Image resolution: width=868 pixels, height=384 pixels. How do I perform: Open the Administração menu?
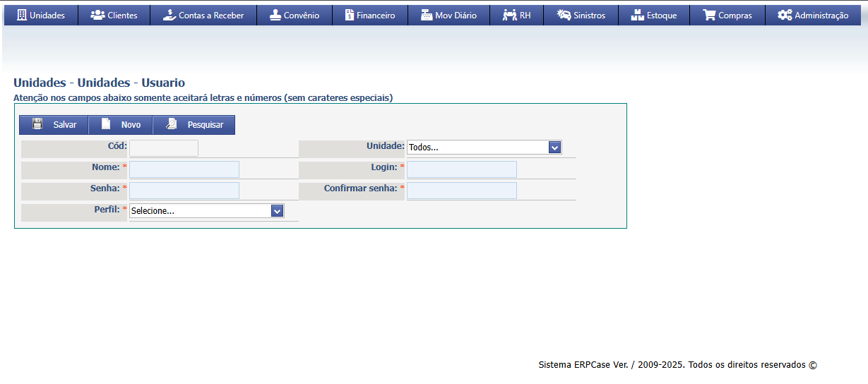click(x=814, y=15)
